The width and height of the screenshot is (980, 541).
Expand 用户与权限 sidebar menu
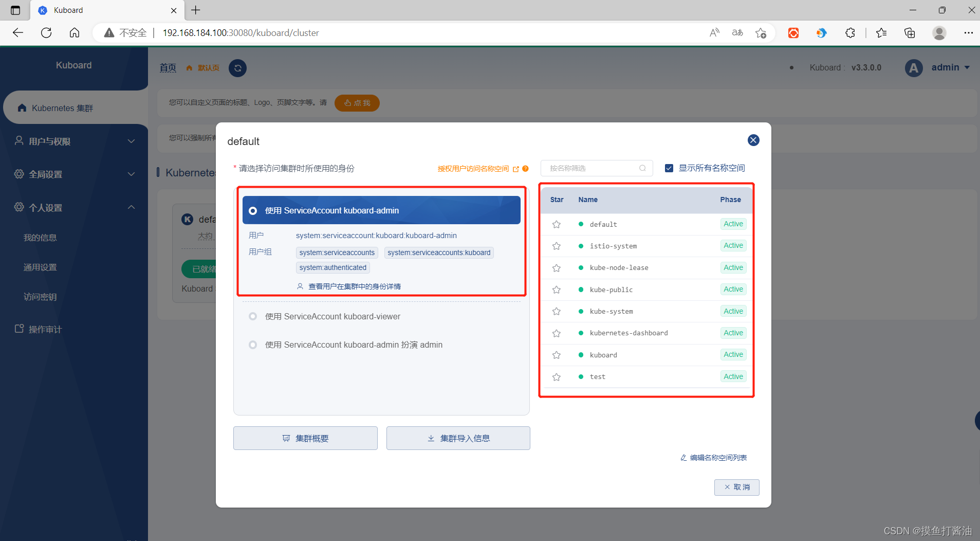click(x=75, y=141)
